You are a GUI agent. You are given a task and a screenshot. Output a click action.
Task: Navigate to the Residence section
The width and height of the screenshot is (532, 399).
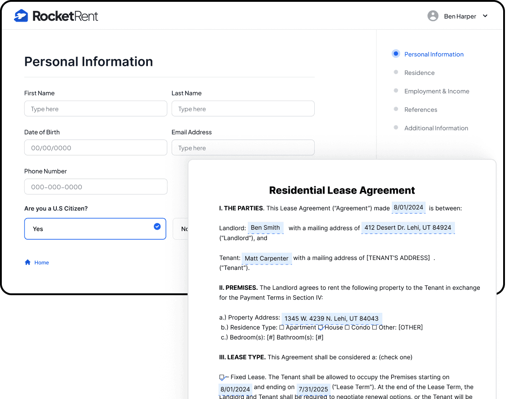(x=419, y=72)
